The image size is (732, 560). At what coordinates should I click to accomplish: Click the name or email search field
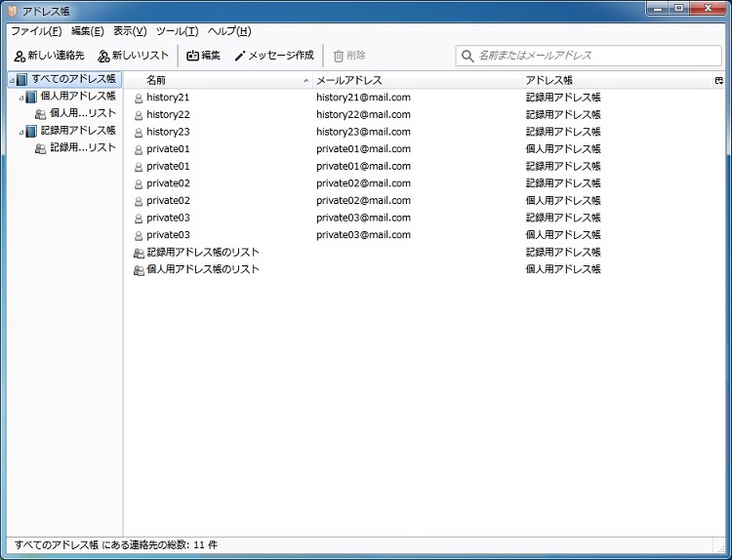coord(595,56)
